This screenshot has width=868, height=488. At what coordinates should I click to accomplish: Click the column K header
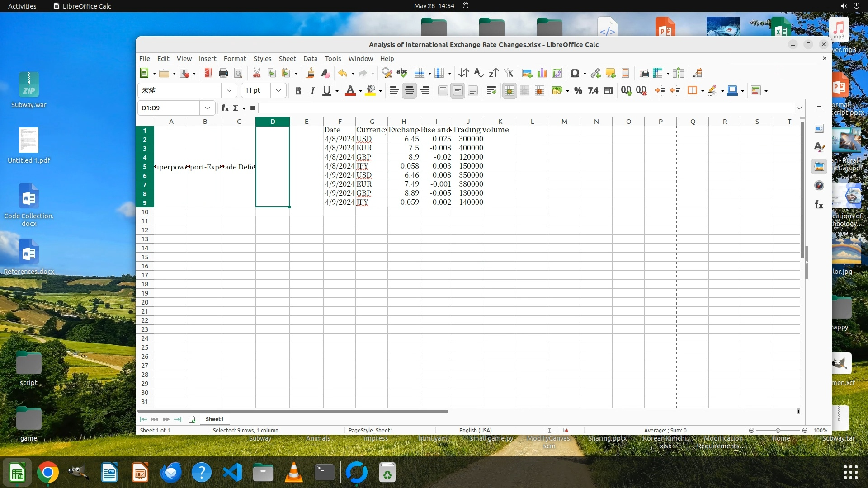point(500,122)
